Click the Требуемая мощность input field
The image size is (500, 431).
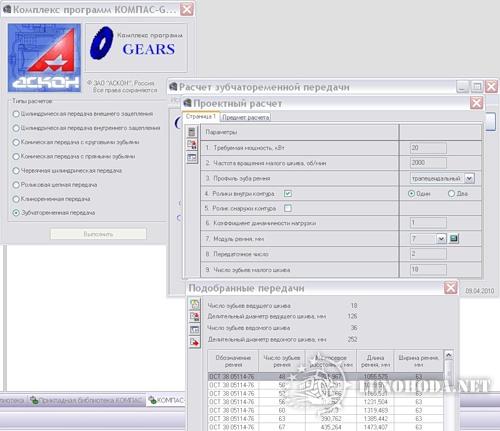click(428, 148)
